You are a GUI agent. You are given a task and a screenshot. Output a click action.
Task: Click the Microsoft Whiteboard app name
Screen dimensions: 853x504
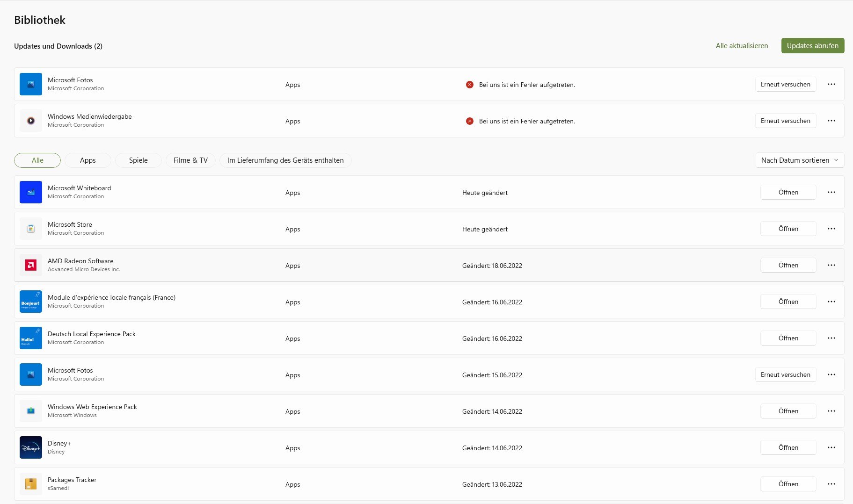click(80, 188)
